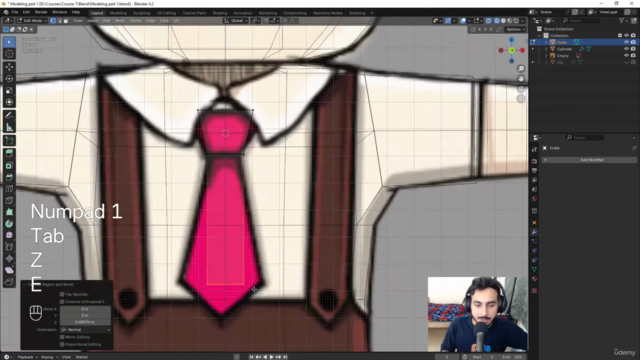Select the Shear tool
This screenshot has width=640, height=360.
click(9, 270)
